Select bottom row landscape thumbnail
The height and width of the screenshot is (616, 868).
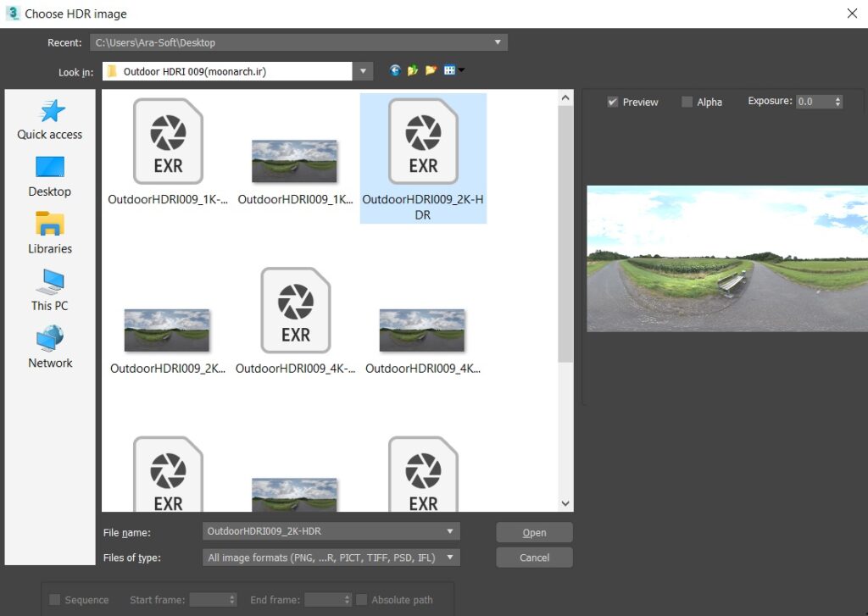tap(294, 495)
